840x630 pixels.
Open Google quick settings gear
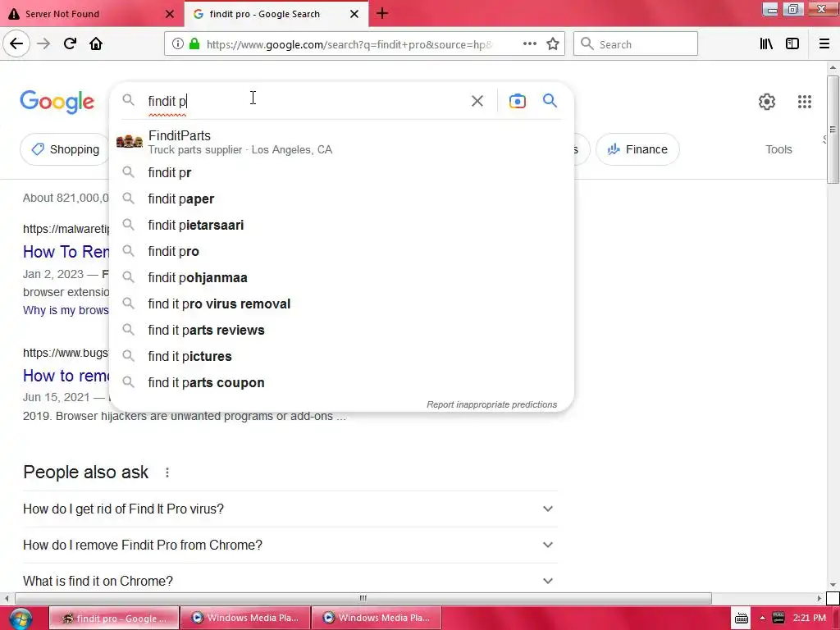[767, 101]
